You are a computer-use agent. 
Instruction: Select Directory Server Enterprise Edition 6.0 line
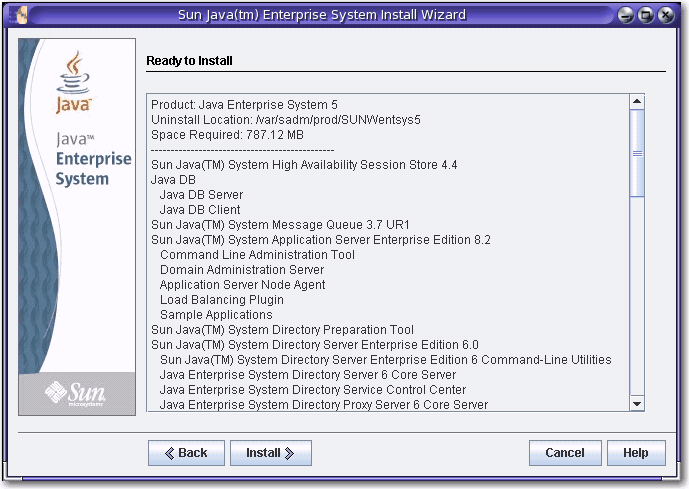pos(315,345)
